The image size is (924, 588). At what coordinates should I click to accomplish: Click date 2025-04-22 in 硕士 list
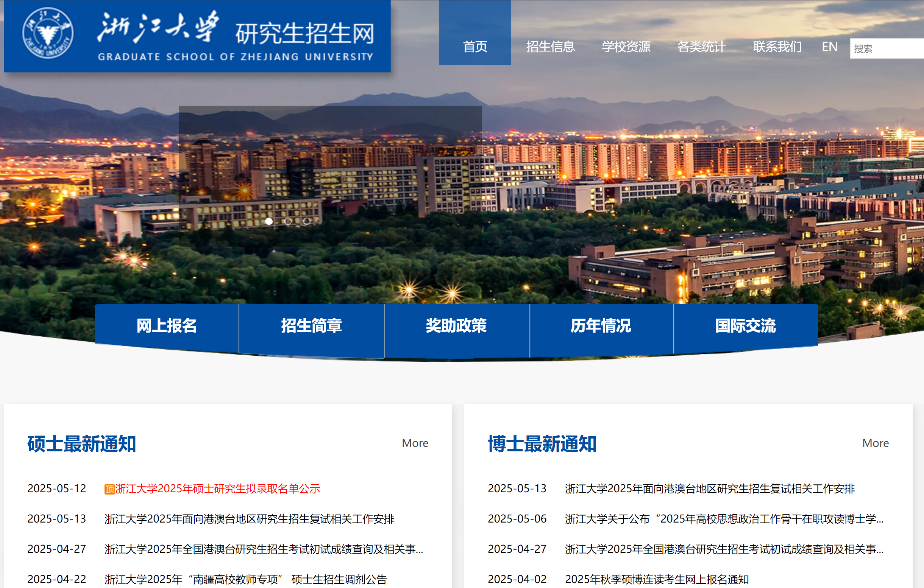click(x=57, y=579)
